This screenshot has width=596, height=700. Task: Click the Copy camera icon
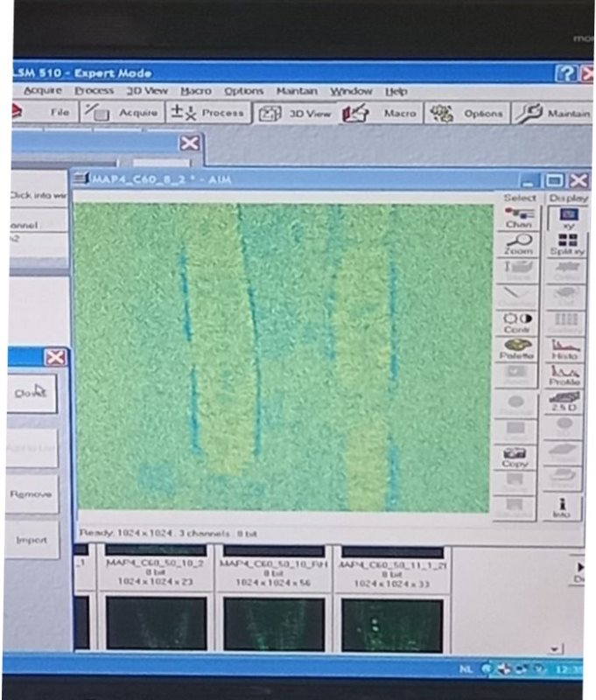[515, 456]
